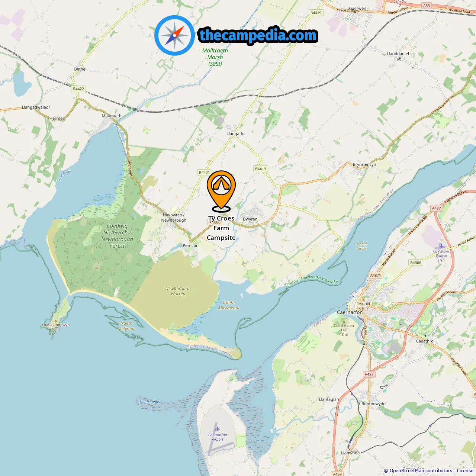The height and width of the screenshot is (476, 476).
Task: Click the Caernarfon Airport plane icon
Action: (218, 429)
